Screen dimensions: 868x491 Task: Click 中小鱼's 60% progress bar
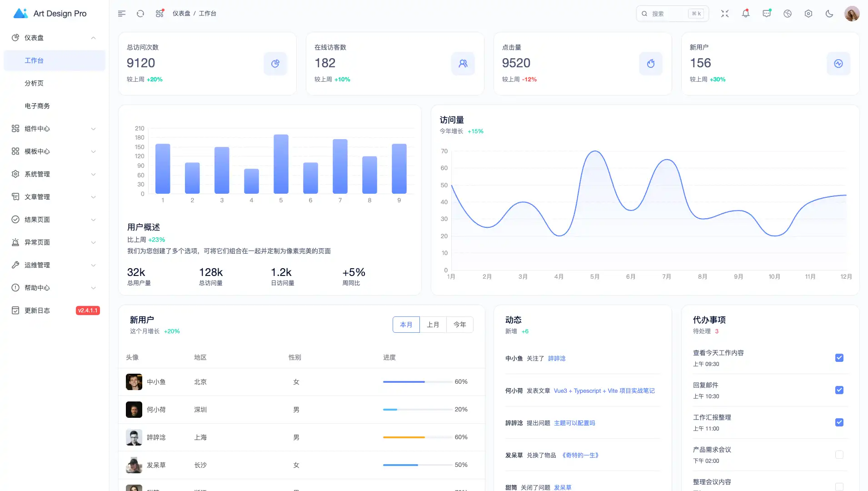coord(417,382)
